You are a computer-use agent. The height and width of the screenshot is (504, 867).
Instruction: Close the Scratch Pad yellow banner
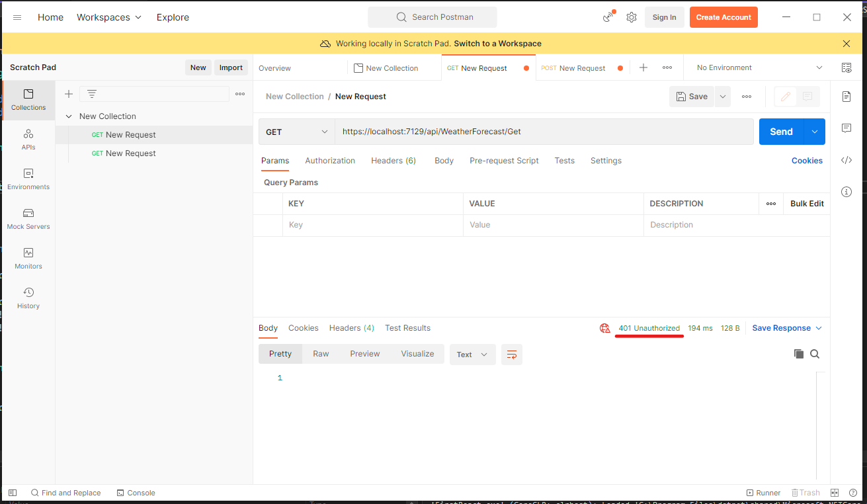point(846,44)
